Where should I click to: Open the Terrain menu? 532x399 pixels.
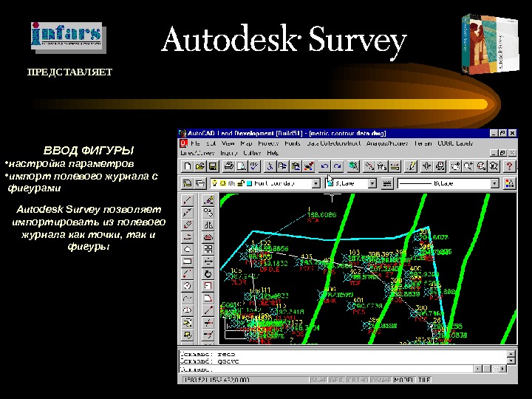[423, 143]
